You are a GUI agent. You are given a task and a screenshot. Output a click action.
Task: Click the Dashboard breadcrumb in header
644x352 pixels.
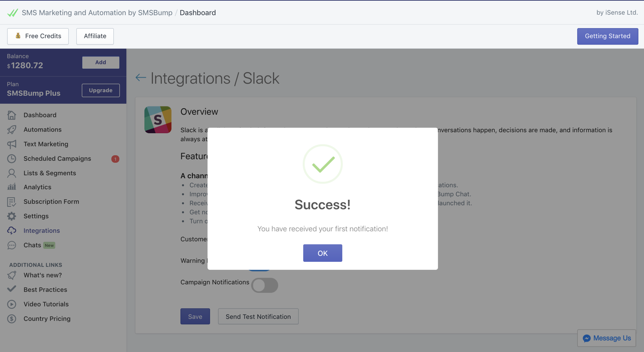point(197,13)
